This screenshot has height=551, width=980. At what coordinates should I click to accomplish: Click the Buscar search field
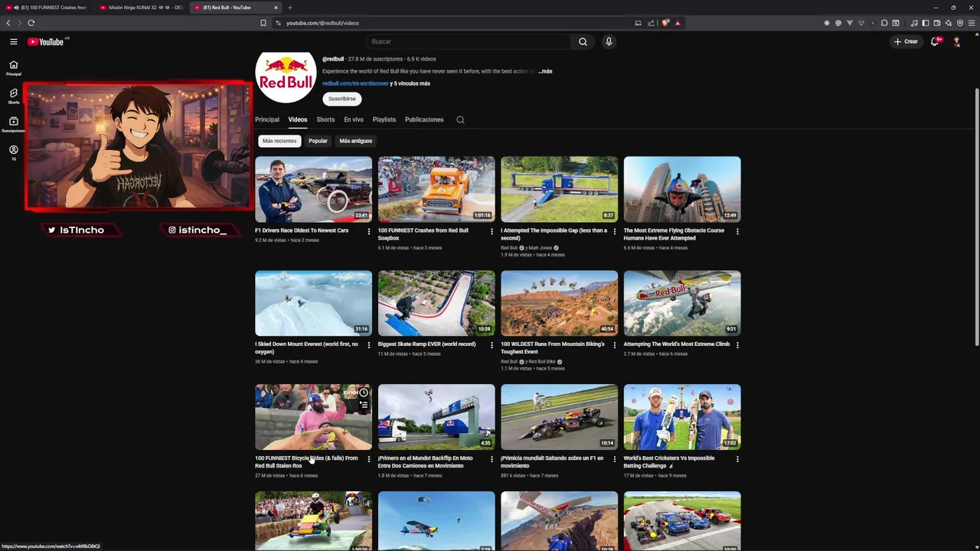469,41
